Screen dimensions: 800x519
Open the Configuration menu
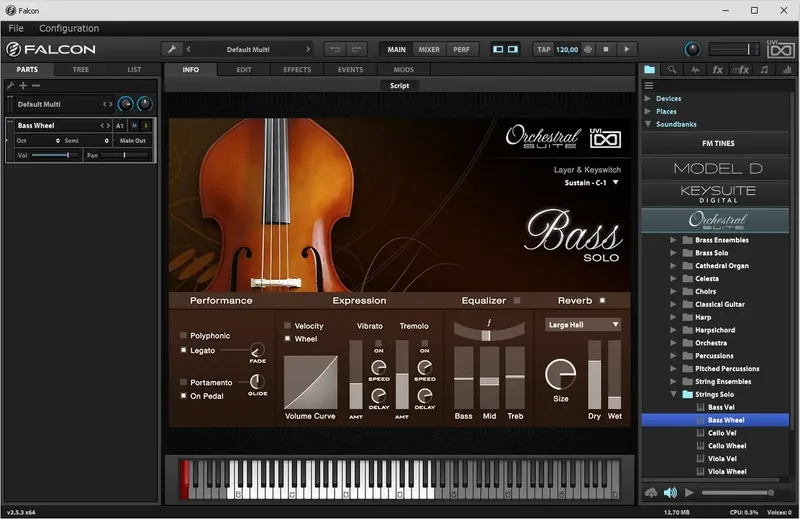pos(69,28)
